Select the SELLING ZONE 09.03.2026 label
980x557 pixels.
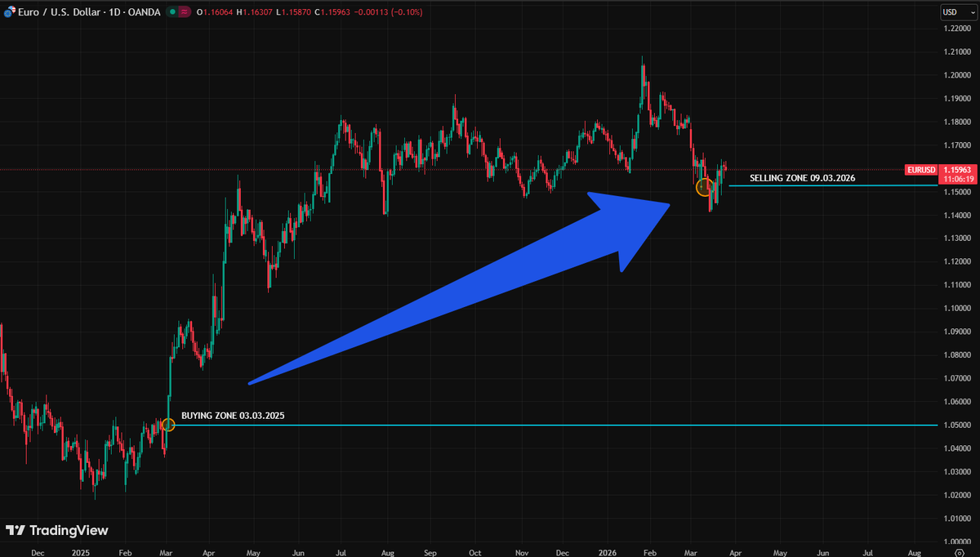coord(802,177)
